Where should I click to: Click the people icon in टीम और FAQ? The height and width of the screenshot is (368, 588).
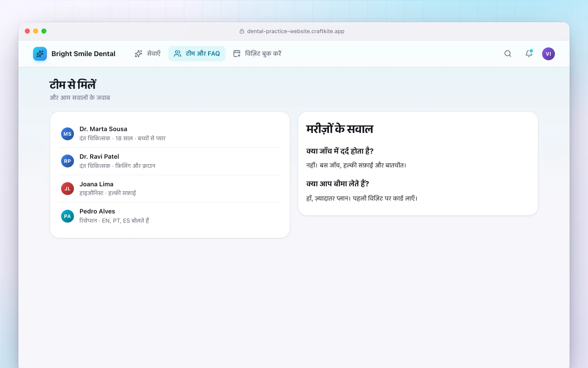(x=178, y=54)
